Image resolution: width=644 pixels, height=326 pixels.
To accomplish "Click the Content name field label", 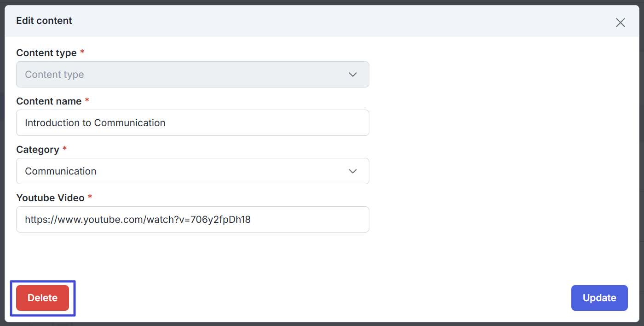I will 49,101.
